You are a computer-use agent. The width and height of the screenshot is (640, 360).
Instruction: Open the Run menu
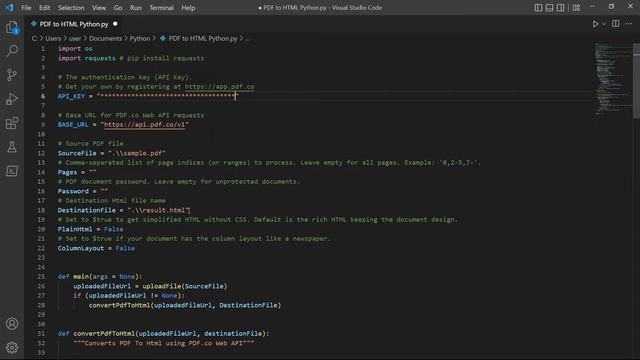(136, 7)
